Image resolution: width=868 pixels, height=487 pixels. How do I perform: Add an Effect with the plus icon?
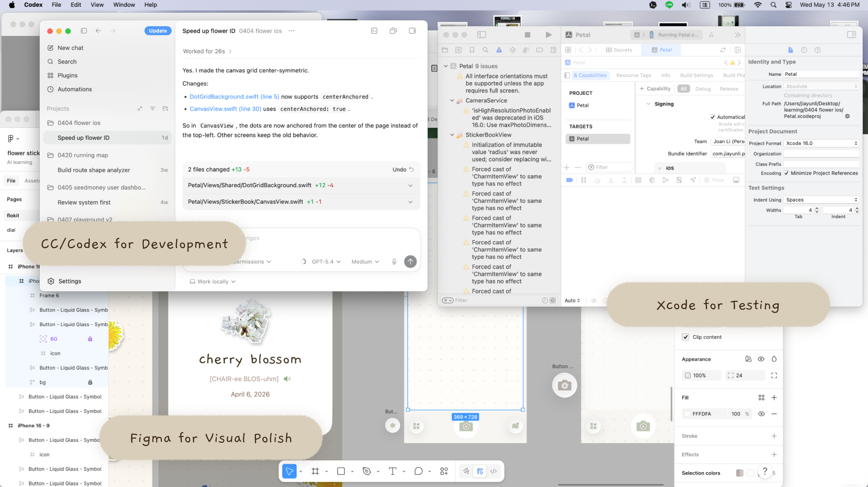[774, 454]
